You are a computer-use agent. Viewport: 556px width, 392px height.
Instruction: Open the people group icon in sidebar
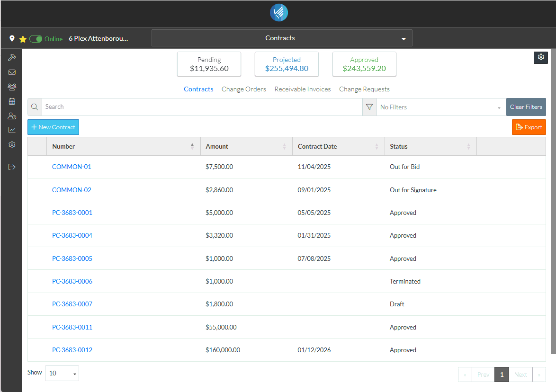coord(12,87)
